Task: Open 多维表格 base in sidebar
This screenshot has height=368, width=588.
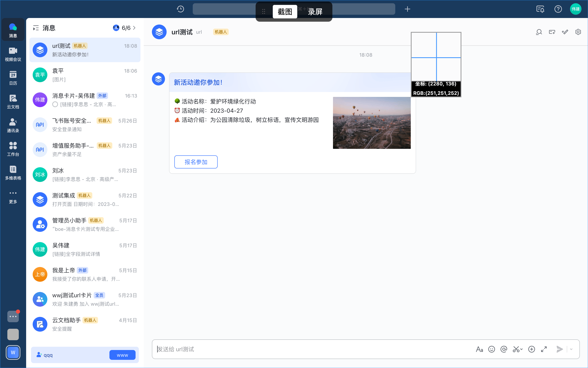Action: [x=13, y=173]
